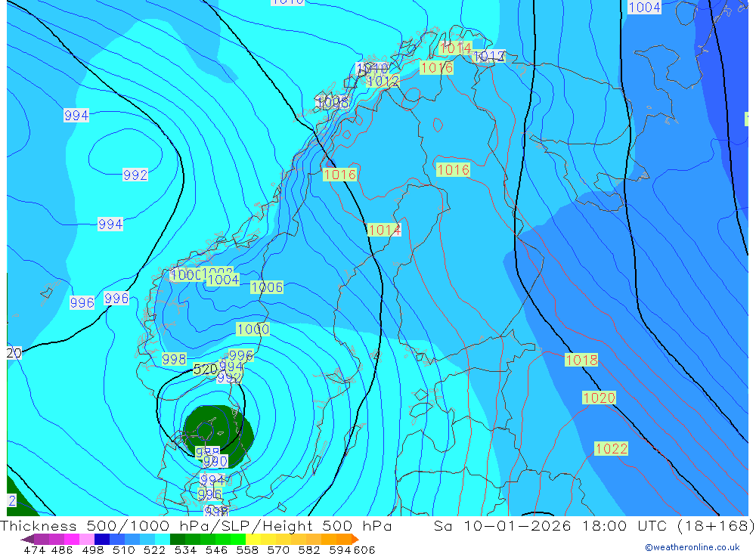Click the red '1020' isobar label

tap(599, 398)
